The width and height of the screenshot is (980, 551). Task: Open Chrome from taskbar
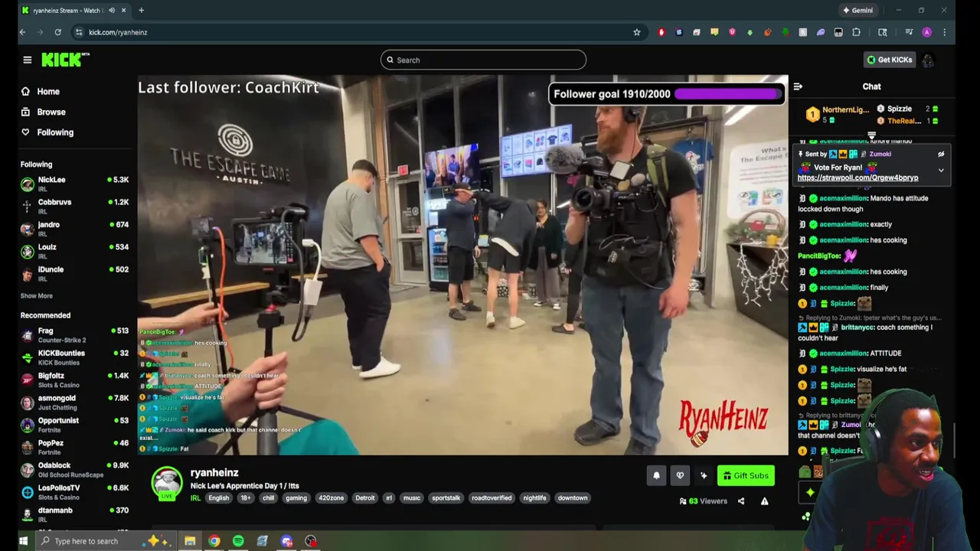coord(214,541)
